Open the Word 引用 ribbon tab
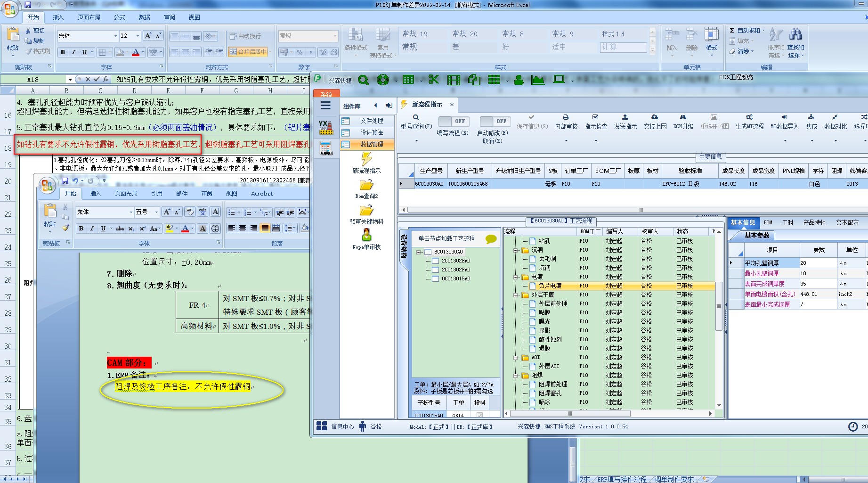The height and width of the screenshot is (483, 868). click(x=157, y=194)
